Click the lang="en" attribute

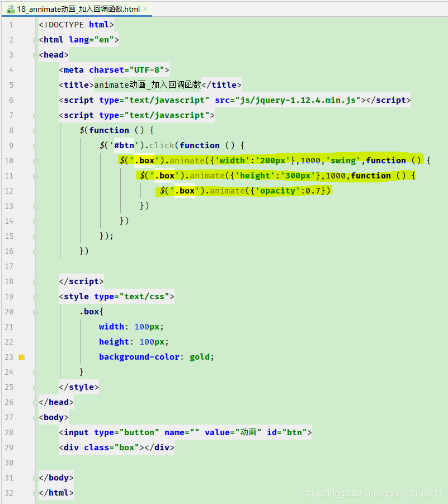pos(91,40)
